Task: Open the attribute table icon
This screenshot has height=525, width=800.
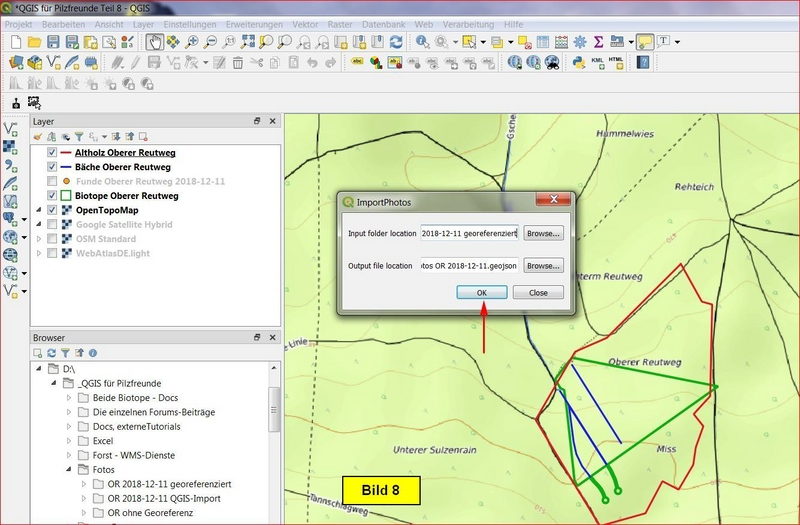Action: click(541, 42)
